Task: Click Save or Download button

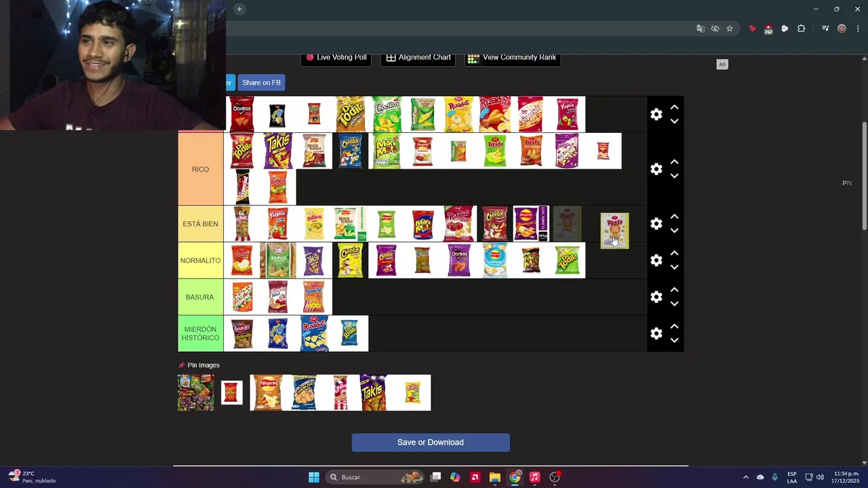Action: click(x=431, y=443)
